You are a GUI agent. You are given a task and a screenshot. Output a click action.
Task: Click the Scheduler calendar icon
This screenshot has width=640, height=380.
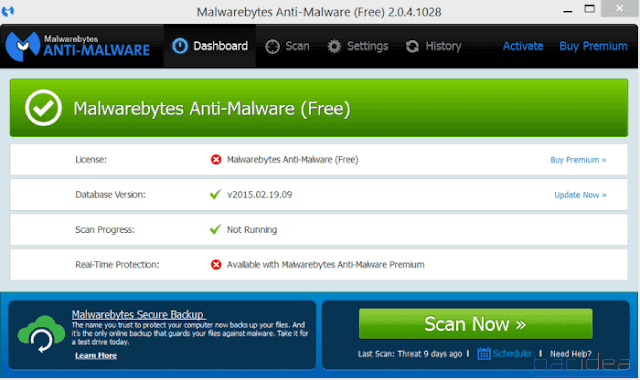tap(484, 353)
